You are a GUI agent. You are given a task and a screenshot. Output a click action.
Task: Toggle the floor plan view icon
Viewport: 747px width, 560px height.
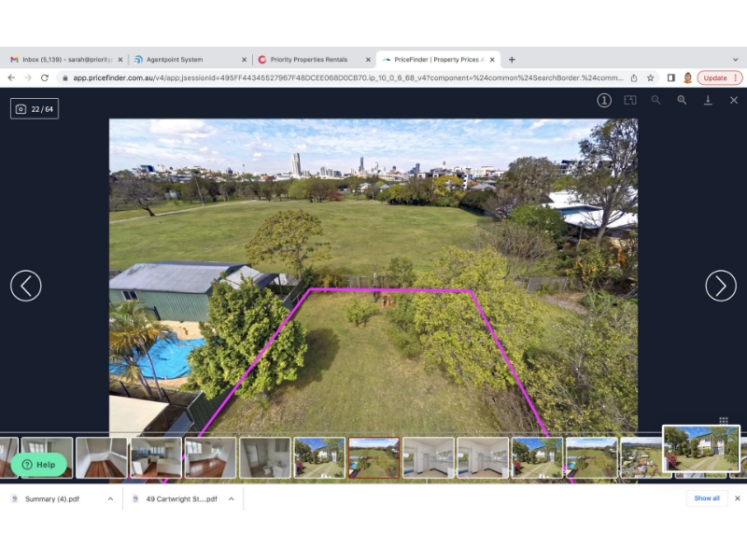tap(630, 100)
